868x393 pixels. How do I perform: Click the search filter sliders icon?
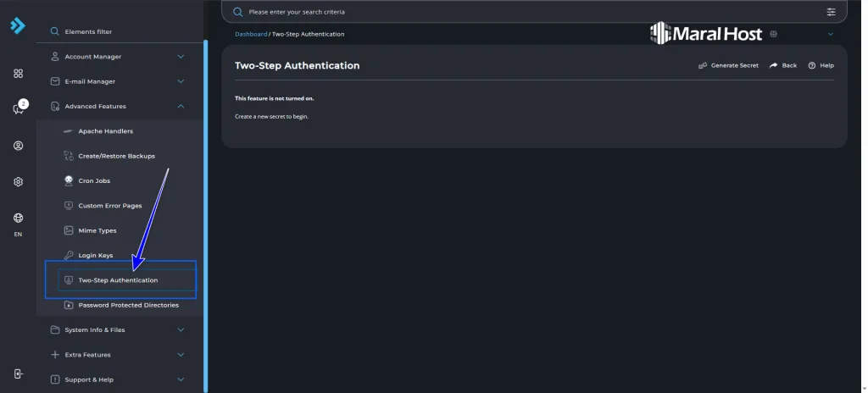pos(831,12)
